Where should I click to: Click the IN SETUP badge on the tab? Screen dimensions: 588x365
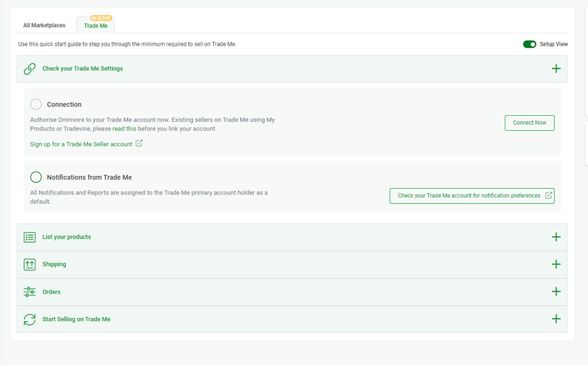click(x=101, y=18)
